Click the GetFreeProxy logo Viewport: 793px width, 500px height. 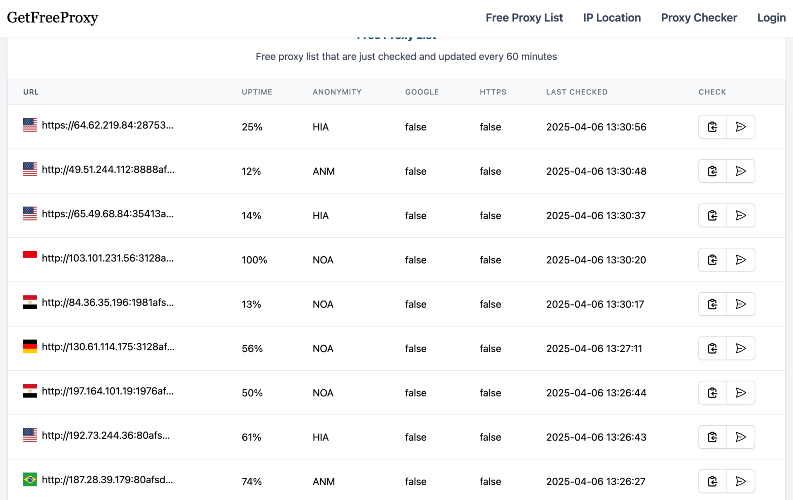pos(53,18)
